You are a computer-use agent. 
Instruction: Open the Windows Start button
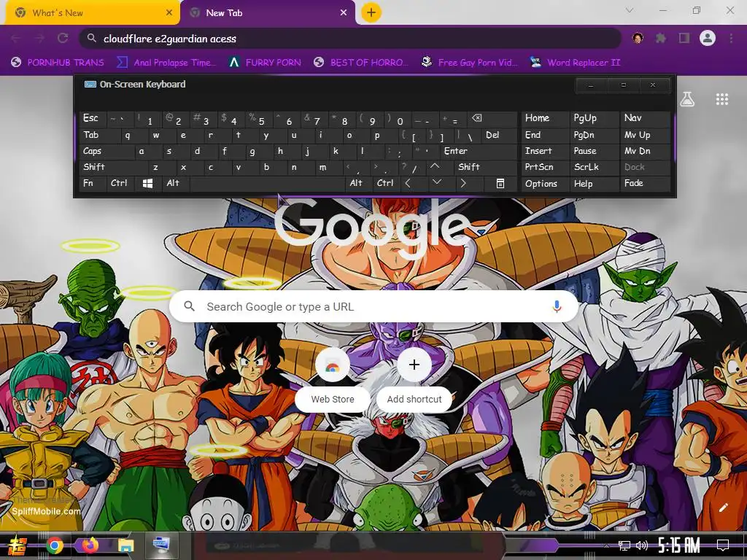18,545
